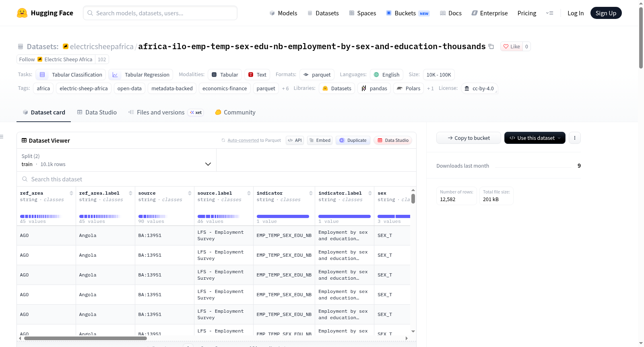Sort the ref_area column using its arrows
The height and width of the screenshot is (347, 644).
(x=71, y=193)
